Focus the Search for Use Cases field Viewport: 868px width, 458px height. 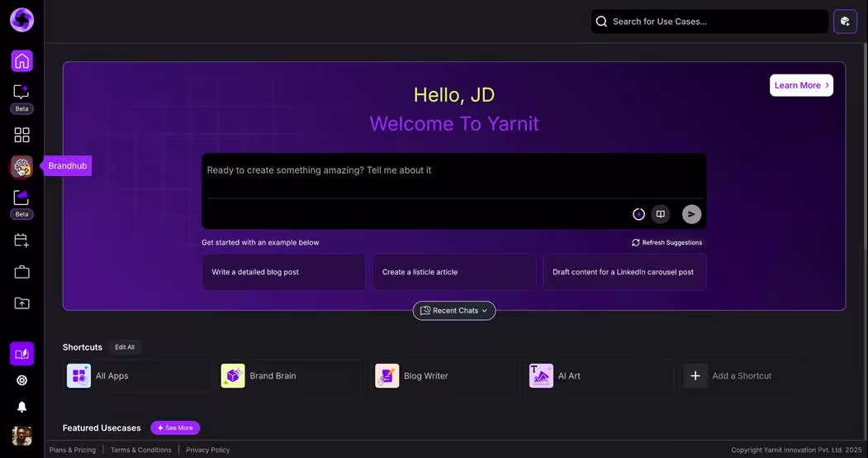(x=709, y=21)
